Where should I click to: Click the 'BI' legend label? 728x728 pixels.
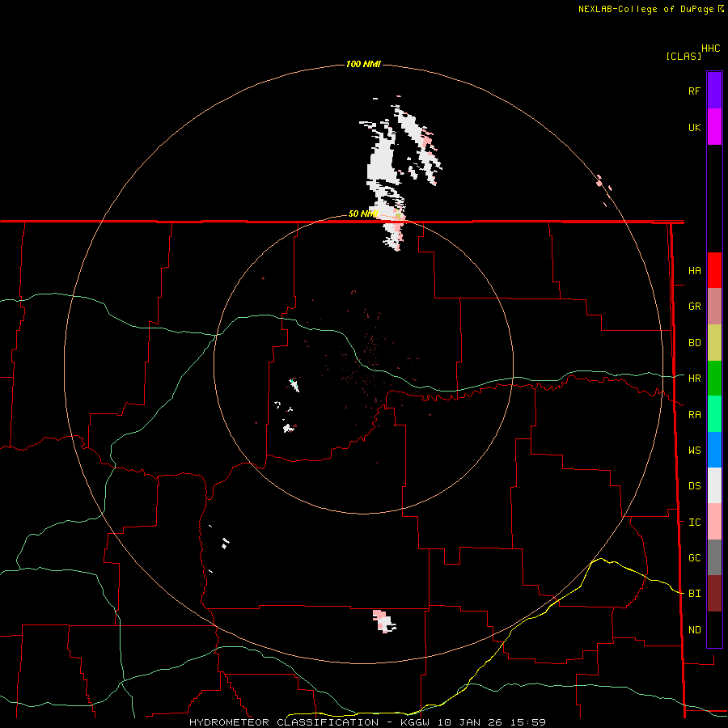[694, 594]
